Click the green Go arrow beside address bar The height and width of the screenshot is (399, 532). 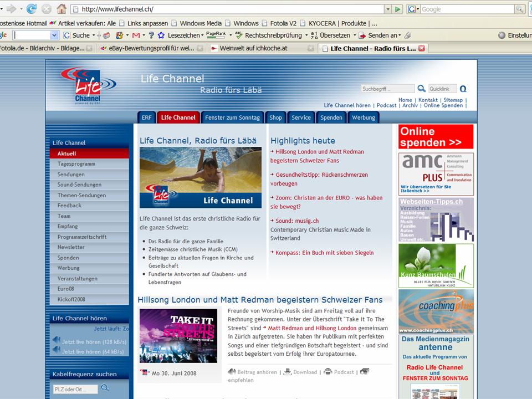[x=397, y=9]
